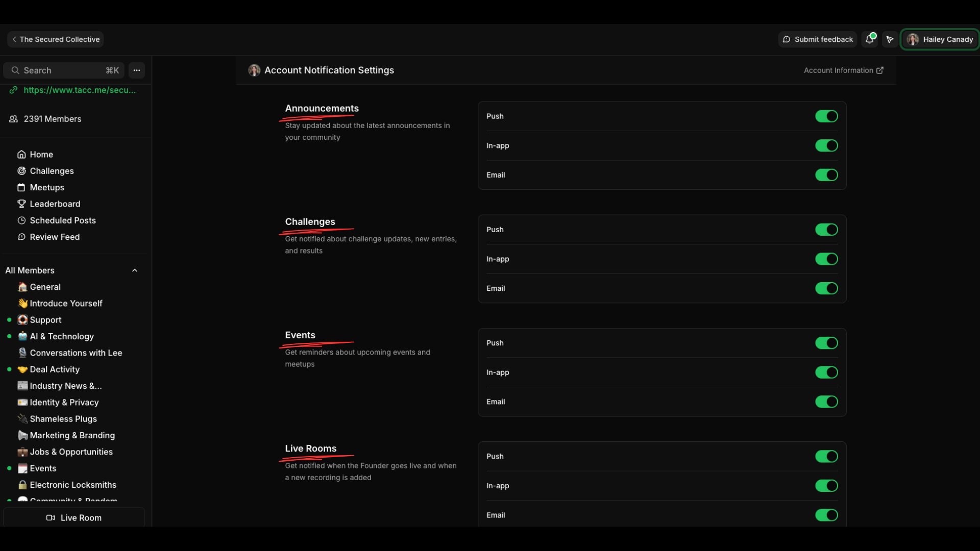The width and height of the screenshot is (980, 551).
Task: Disable Events Push notifications
Action: pyautogui.click(x=826, y=343)
